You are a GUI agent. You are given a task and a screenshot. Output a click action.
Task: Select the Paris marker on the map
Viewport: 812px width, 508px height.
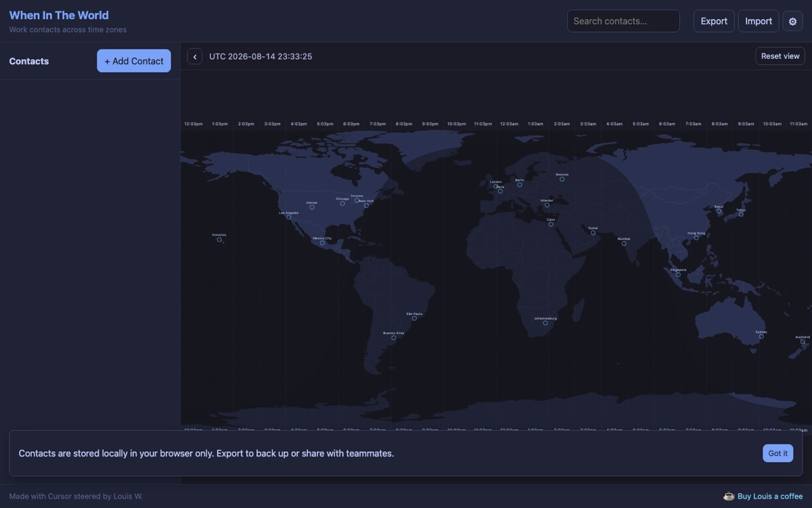[x=501, y=191]
